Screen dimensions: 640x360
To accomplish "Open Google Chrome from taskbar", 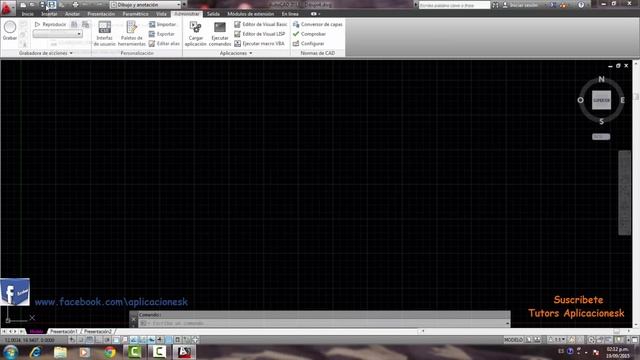I will click(109, 352).
